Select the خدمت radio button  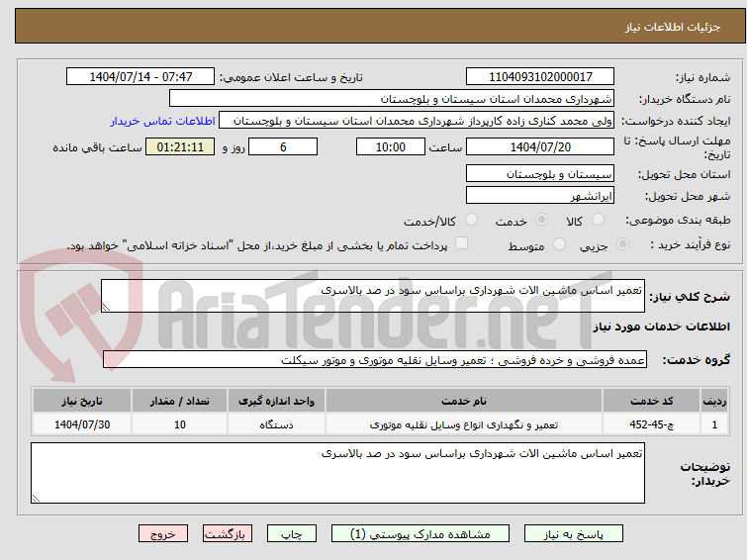click(541, 220)
